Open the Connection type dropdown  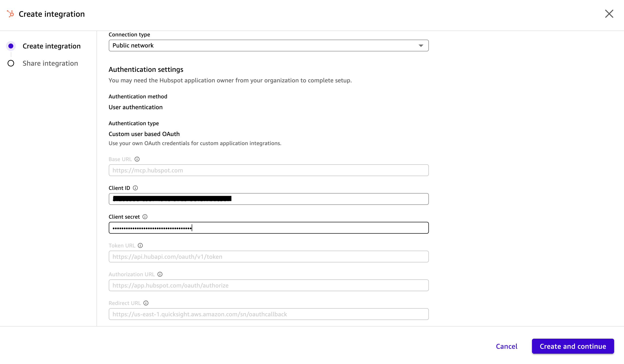point(268,45)
